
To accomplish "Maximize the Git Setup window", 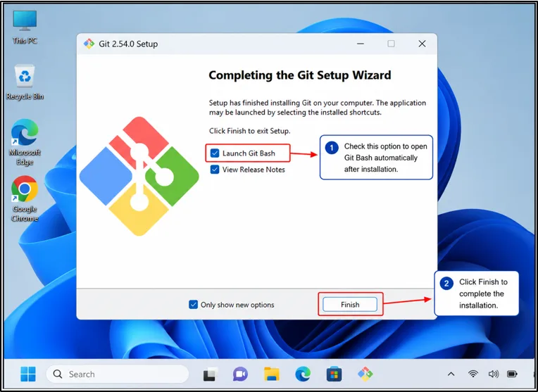I will 391,44.
